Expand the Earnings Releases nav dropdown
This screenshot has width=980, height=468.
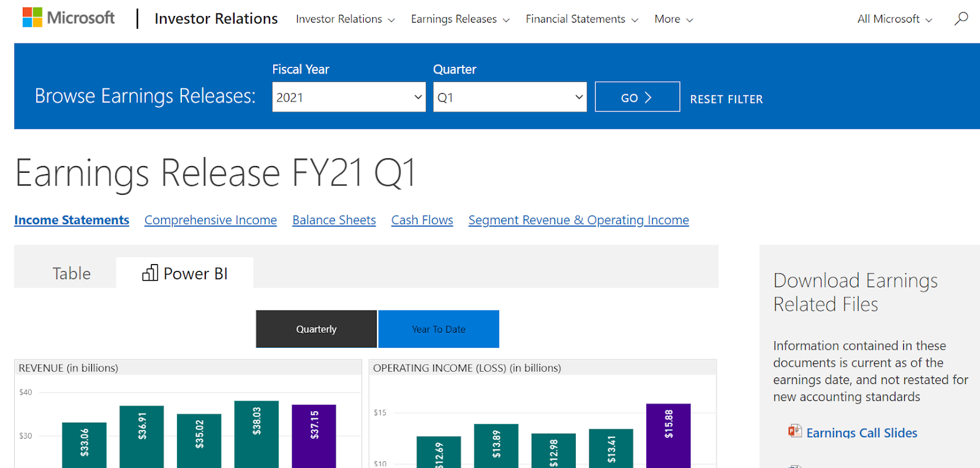(x=460, y=19)
